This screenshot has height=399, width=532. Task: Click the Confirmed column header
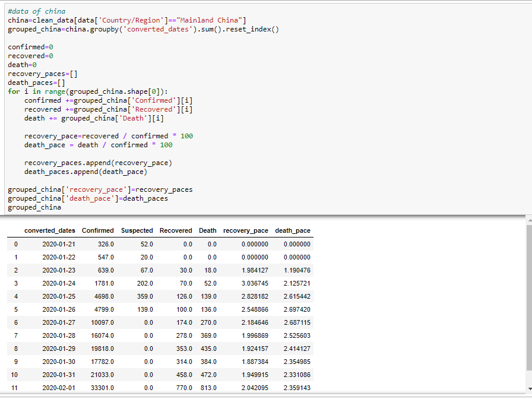[97, 230]
